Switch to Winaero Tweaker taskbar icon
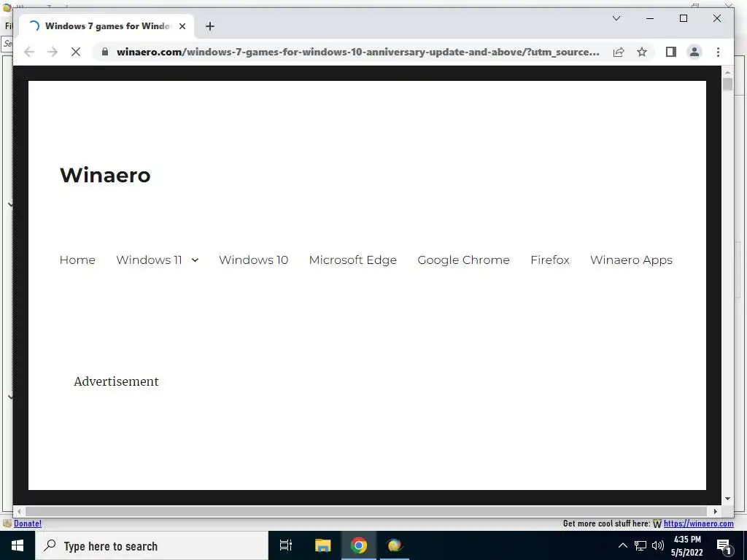Screen dimensions: 747x560 tap(395, 545)
